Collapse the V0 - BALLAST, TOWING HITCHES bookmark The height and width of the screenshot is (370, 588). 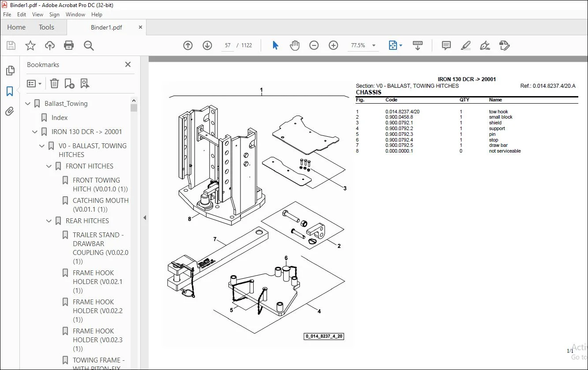click(42, 146)
